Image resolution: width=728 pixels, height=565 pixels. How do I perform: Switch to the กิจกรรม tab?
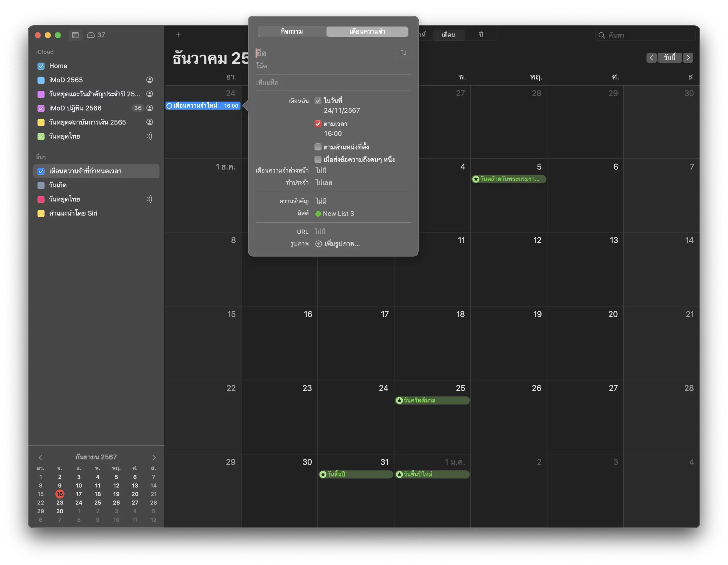click(x=292, y=32)
